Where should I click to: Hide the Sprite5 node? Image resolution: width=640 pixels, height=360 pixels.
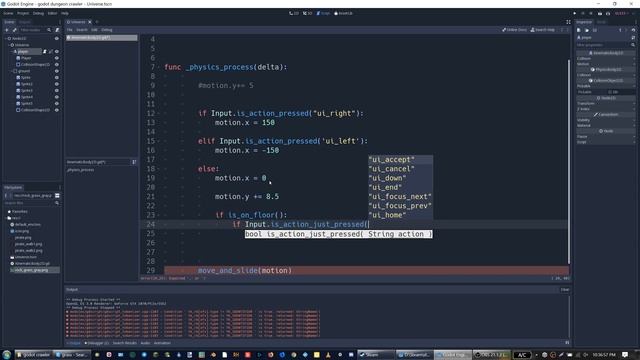[57, 104]
